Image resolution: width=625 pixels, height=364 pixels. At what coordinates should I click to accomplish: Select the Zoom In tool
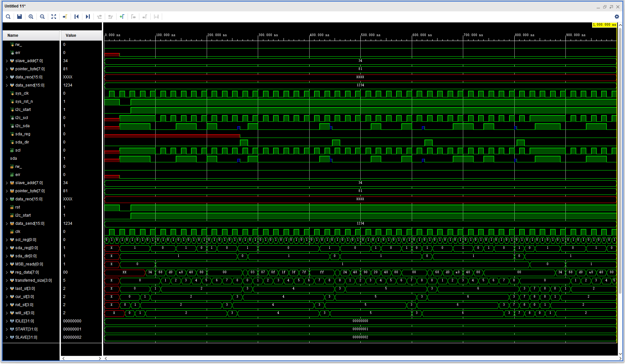point(31,17)
